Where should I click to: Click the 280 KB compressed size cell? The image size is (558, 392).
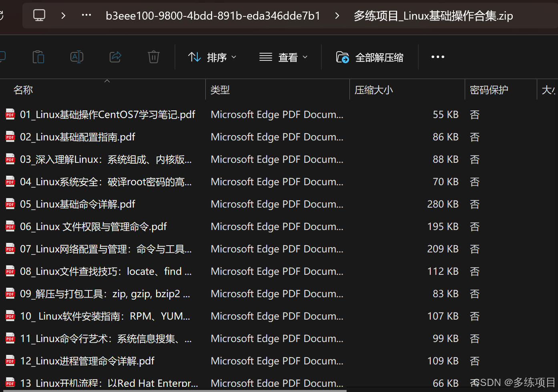click(443, 204)
